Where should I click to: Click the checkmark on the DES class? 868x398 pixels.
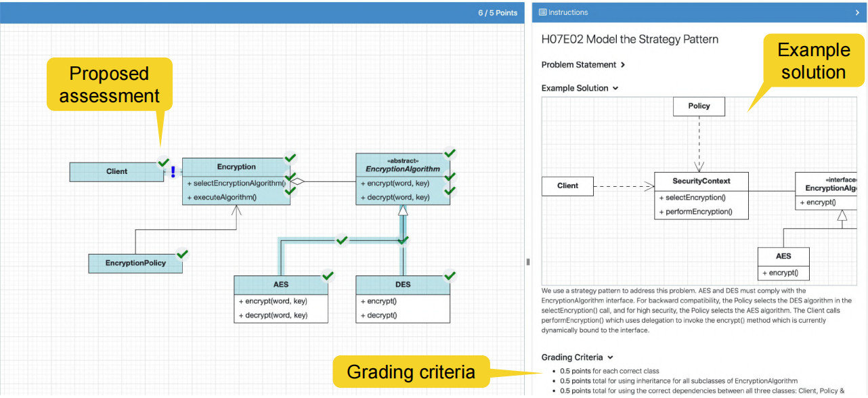pos(449,275)
